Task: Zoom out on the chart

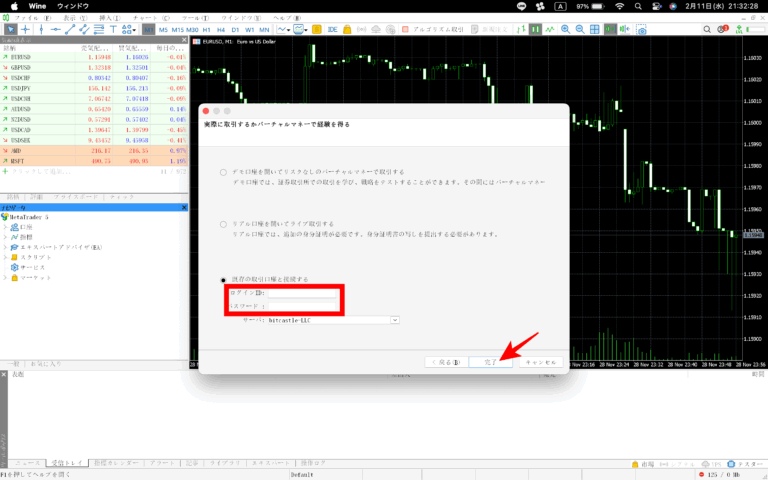Action: 580,29
